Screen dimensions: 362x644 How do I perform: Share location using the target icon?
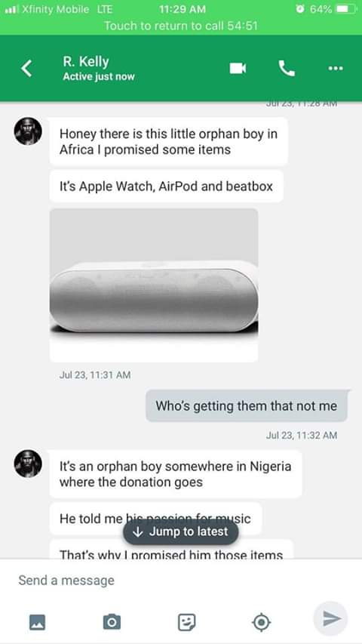coord(261,622)
